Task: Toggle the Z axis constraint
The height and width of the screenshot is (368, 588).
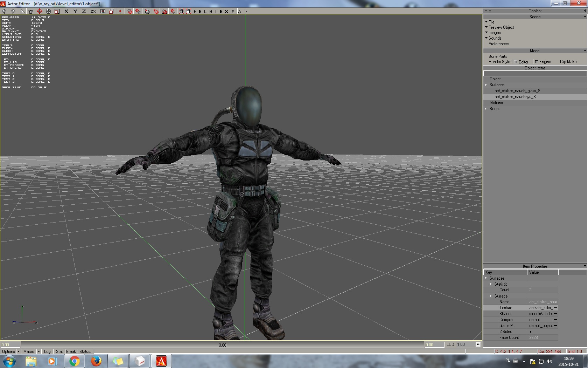Action: [84, 11]
